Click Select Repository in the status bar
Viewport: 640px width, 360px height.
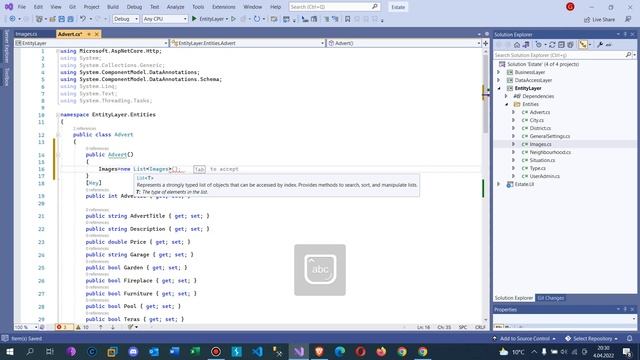591,338
